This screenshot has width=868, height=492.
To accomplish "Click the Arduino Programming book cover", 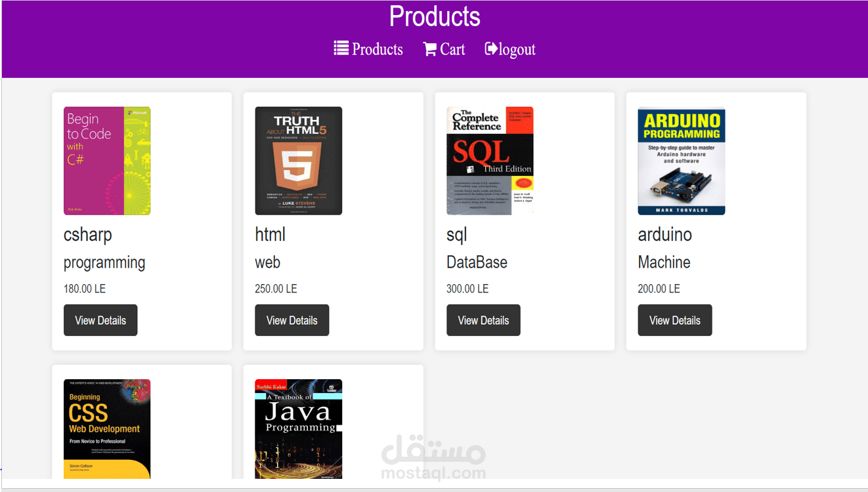I will tap(682, 161).
